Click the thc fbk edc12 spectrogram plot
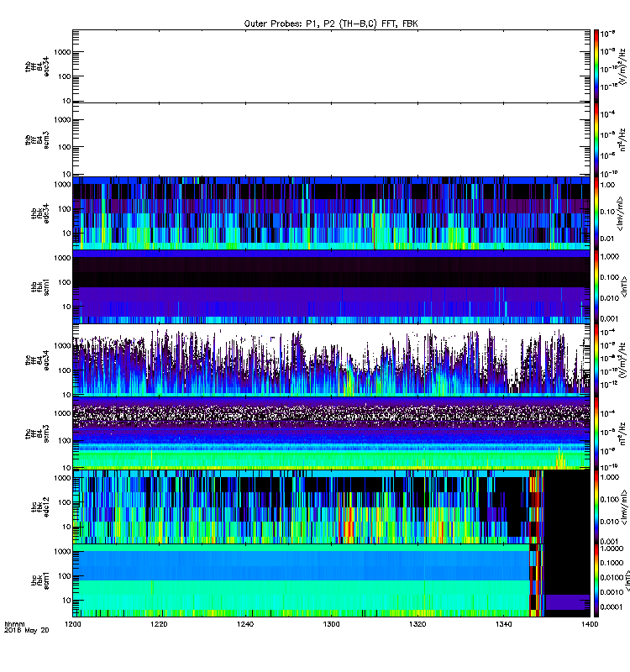Image resolution: width=630 pixels, height=672 pixels. 331,507
